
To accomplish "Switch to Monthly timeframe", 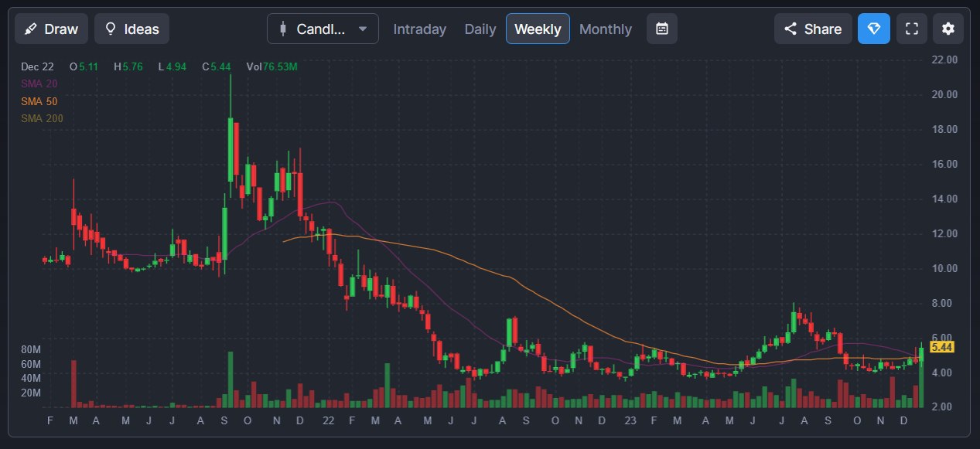I will click(606, 29).
